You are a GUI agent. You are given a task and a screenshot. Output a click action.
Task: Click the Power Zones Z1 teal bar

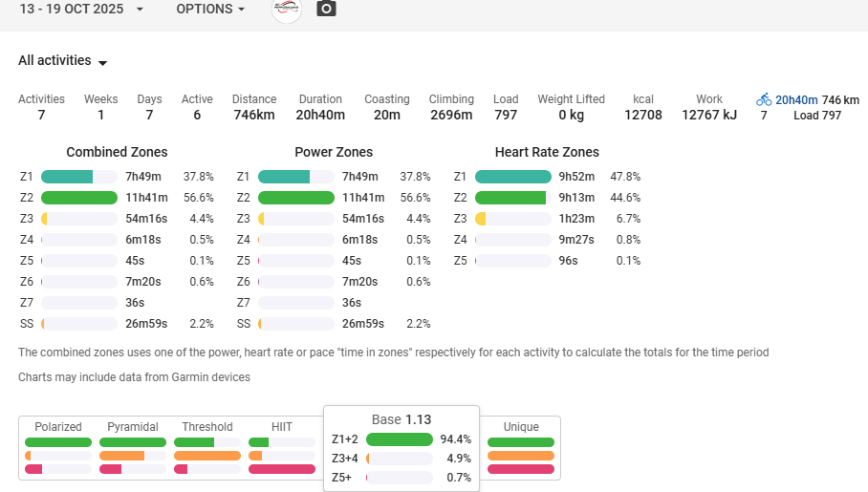(284, 177)
